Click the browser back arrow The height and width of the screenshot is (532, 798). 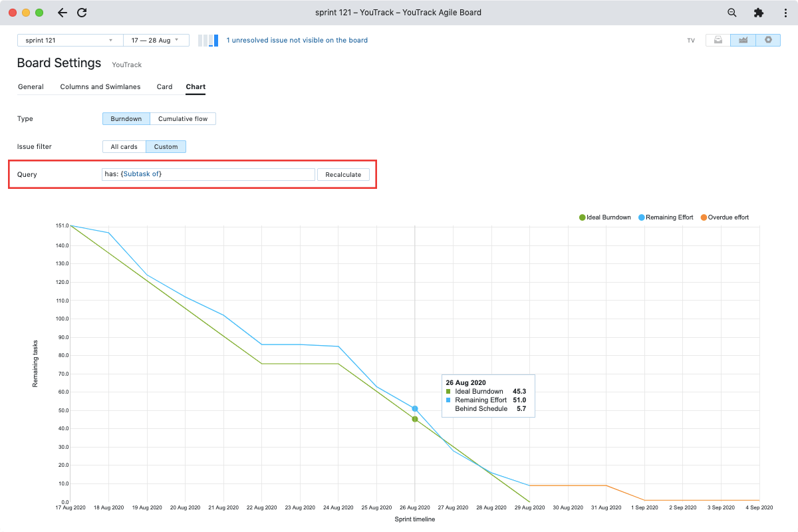click(62, 13)
